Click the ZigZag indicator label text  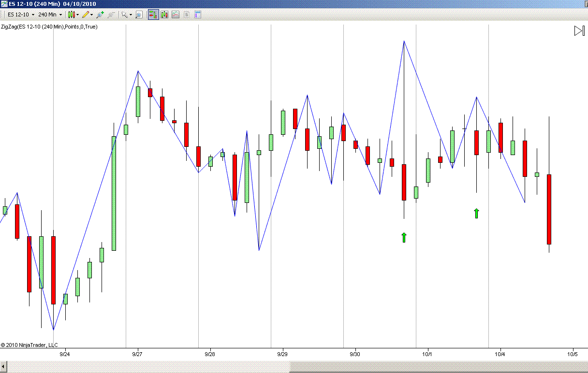point(49,27)
